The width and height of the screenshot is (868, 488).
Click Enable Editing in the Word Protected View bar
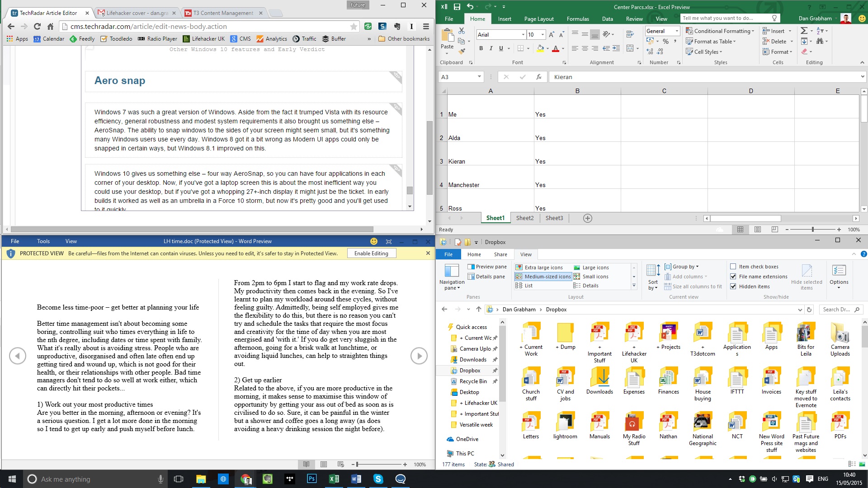(x=372, y=253)
